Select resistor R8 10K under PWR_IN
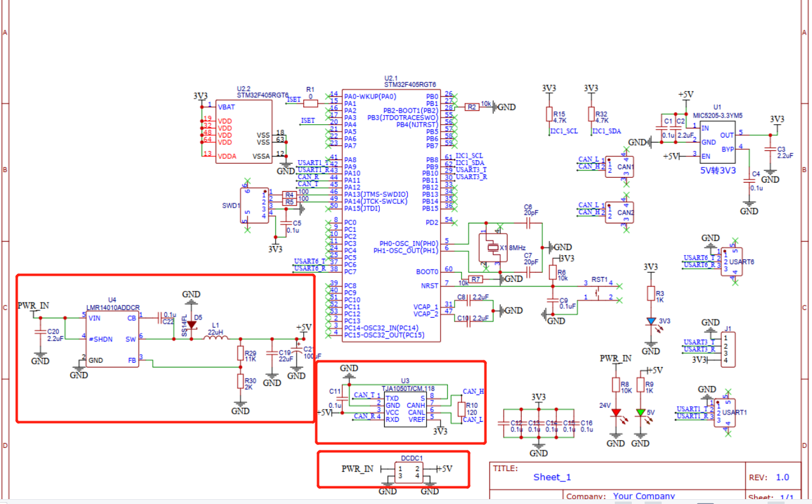The width and height of the screenshot is (812, 504). (x=615, y=385)
